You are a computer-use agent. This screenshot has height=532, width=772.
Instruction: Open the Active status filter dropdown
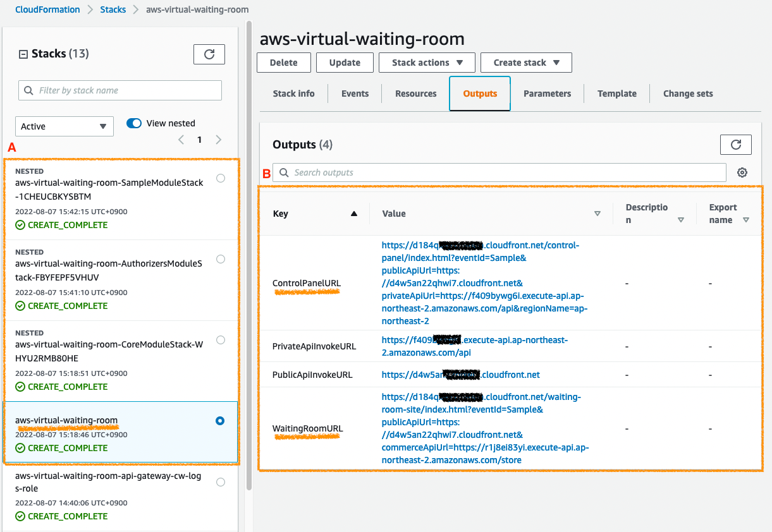64,126
